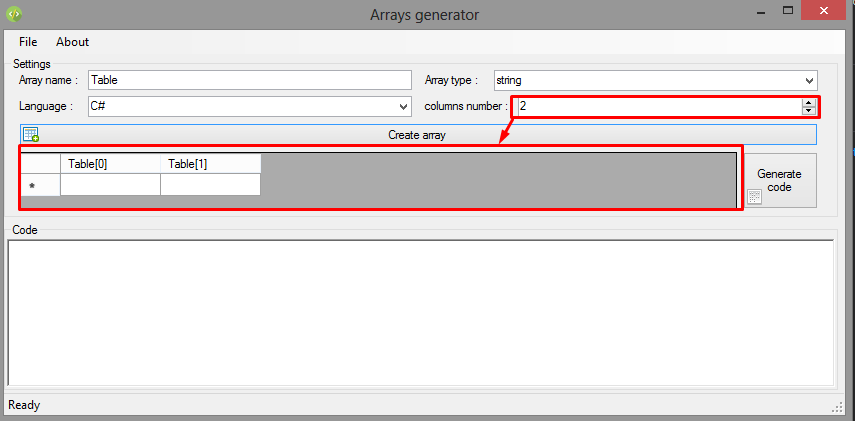Click the grid icon on Generate code
This screenshot has height=421, width=855.
click(x=754, y=197)
